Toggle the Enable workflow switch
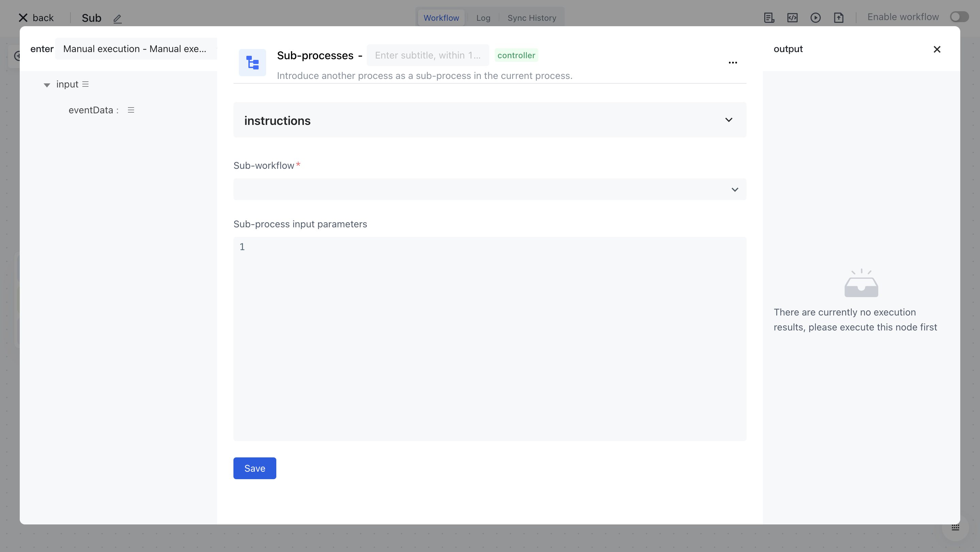Image resolution: width=980 pixels, height=552 pixels. 959,17
